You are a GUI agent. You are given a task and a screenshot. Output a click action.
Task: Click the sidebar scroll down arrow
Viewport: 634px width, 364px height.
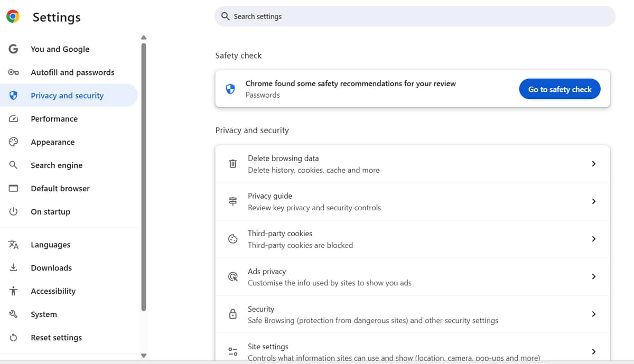click(144, 356)
